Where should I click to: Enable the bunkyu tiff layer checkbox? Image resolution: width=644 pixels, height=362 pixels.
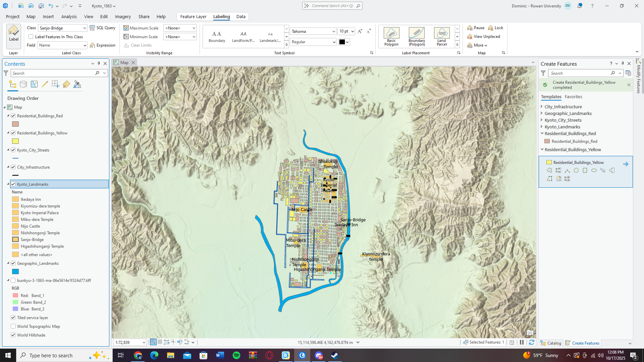coord(13,280)
